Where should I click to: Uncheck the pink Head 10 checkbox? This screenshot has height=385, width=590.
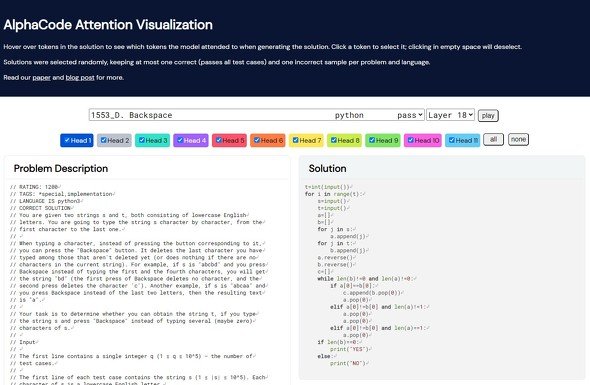tap(411, 140)
